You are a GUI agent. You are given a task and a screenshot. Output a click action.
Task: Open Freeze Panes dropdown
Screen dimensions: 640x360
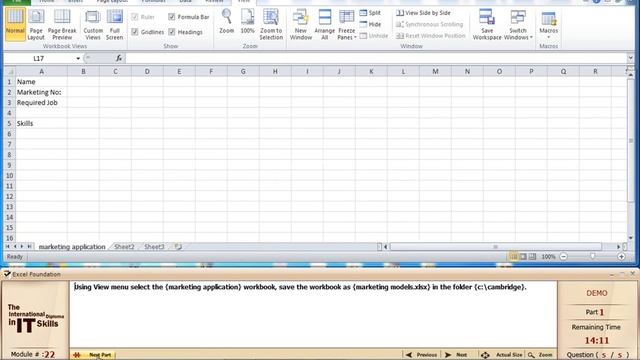tap(347, 24)
